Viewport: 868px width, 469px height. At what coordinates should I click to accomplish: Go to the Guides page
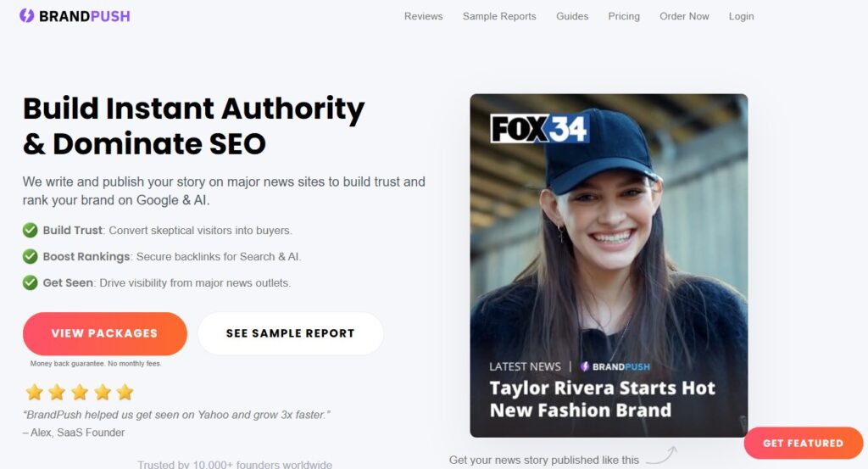coord(572,16)
